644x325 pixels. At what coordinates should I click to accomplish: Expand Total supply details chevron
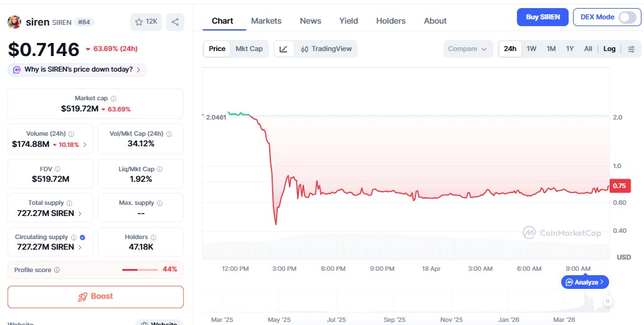[80, 214]
